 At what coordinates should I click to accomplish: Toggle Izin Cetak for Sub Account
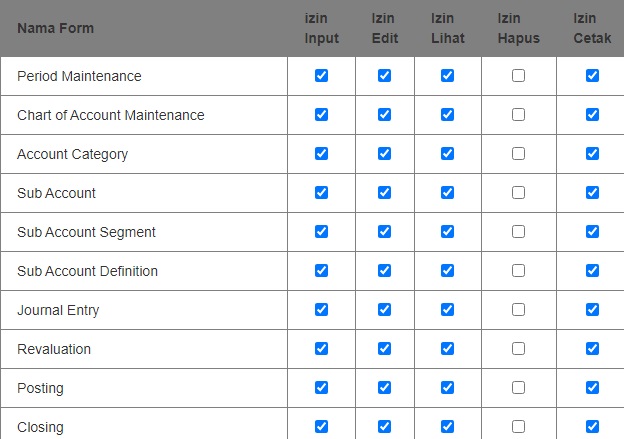pos(592,193)
